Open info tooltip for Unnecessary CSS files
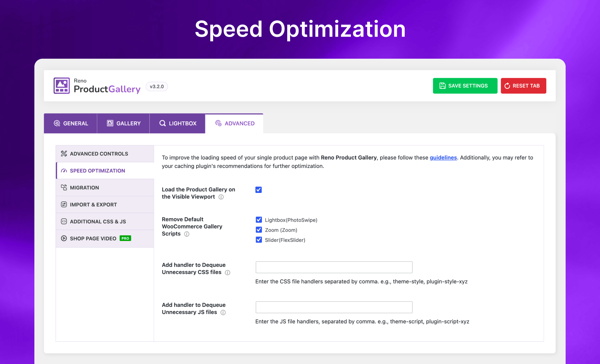 coord(227,273)
